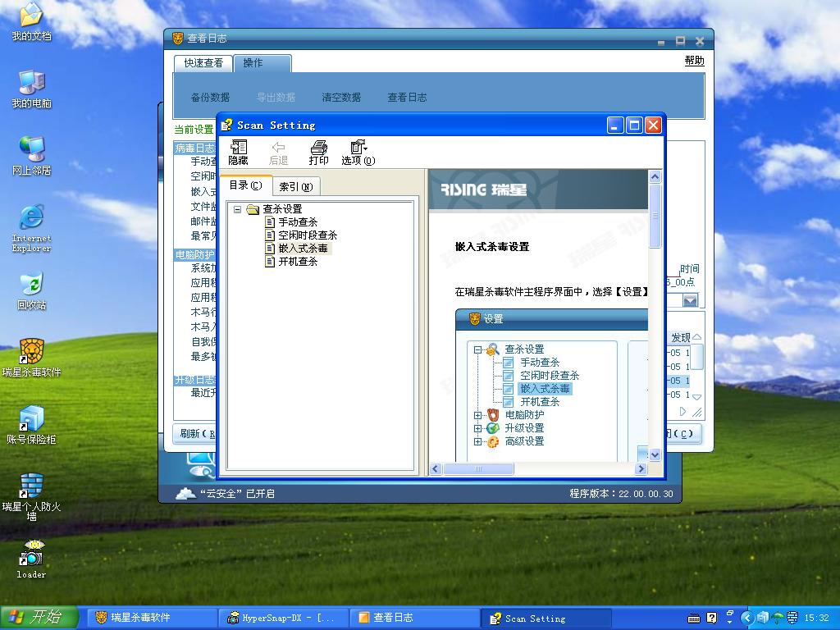Click 清空数据 in the log window

[341, 98]
